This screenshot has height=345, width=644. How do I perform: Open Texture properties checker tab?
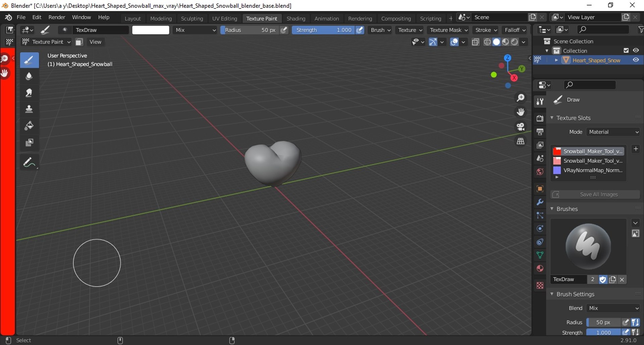pyautogui.click(x=540, y=285)
